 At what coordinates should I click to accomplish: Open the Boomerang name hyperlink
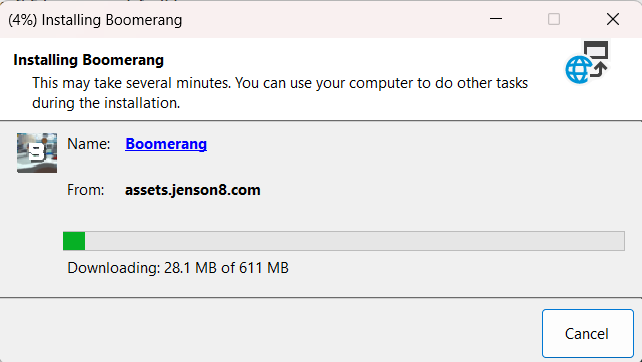click(x=166, y=144)
